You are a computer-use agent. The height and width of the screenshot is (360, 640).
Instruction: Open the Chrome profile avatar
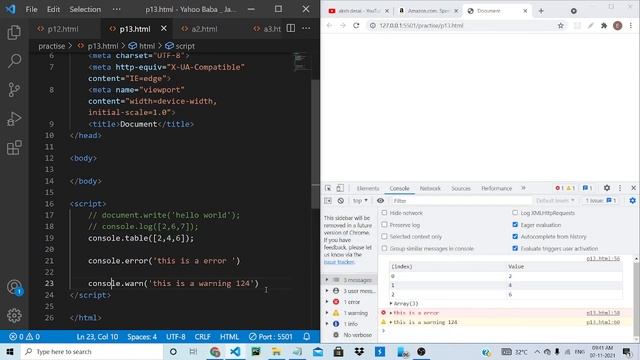[x=618, y=25]
